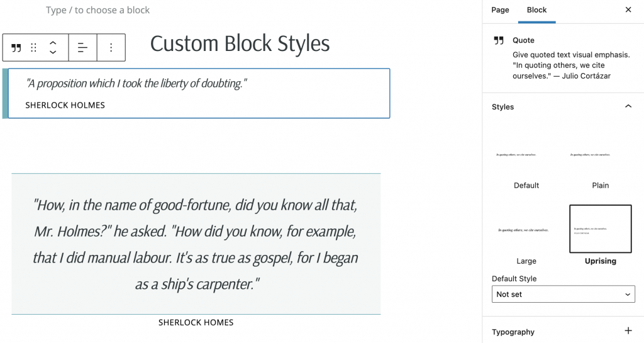Click the drag handle dots icon

pyautogui.click(x=34, y=48)
